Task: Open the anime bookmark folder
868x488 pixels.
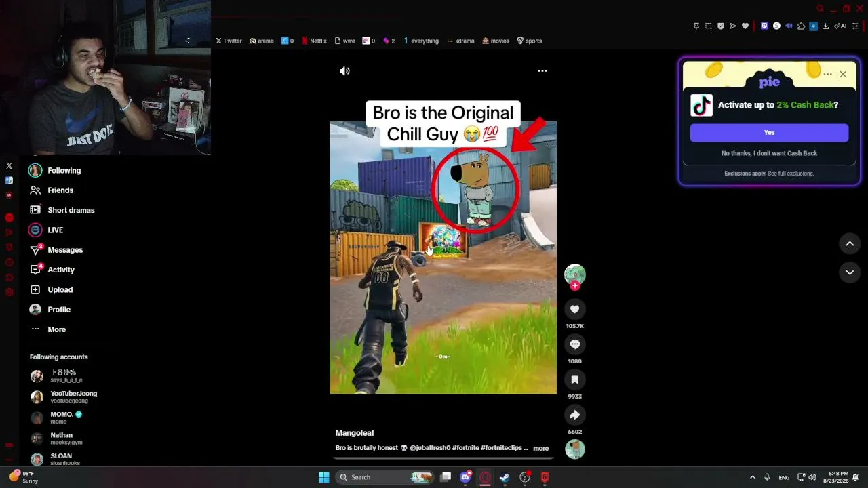Action: tap(261, 41)
